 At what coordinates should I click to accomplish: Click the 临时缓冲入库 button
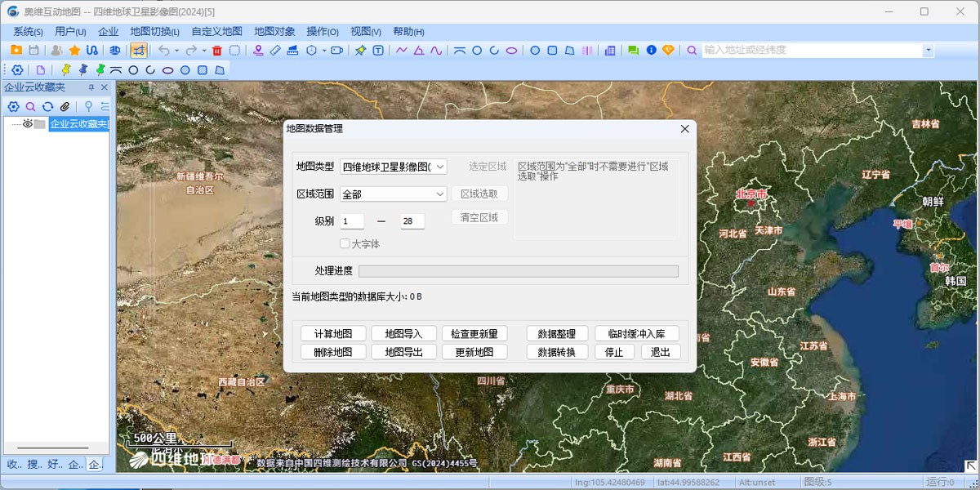click(x=637, y=334)
